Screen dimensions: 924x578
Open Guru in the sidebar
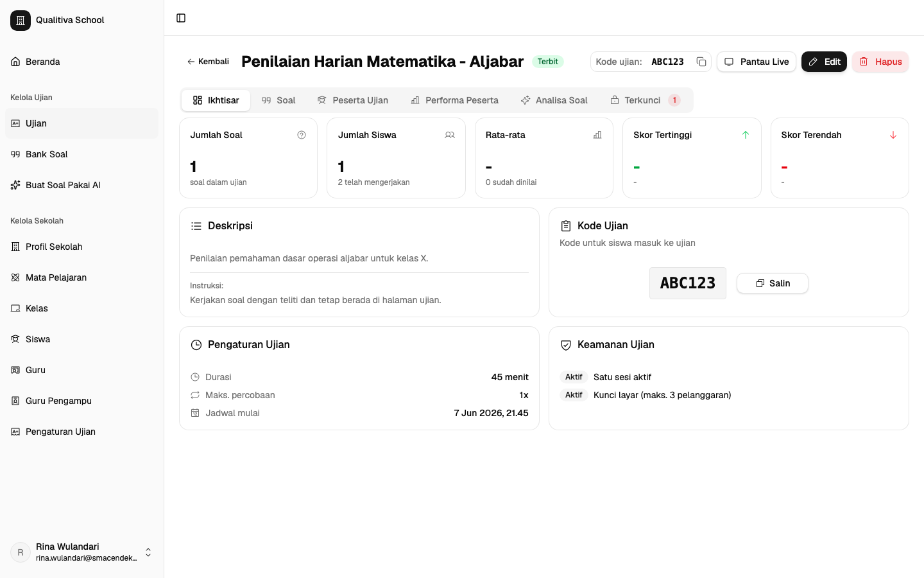[81, 370]
